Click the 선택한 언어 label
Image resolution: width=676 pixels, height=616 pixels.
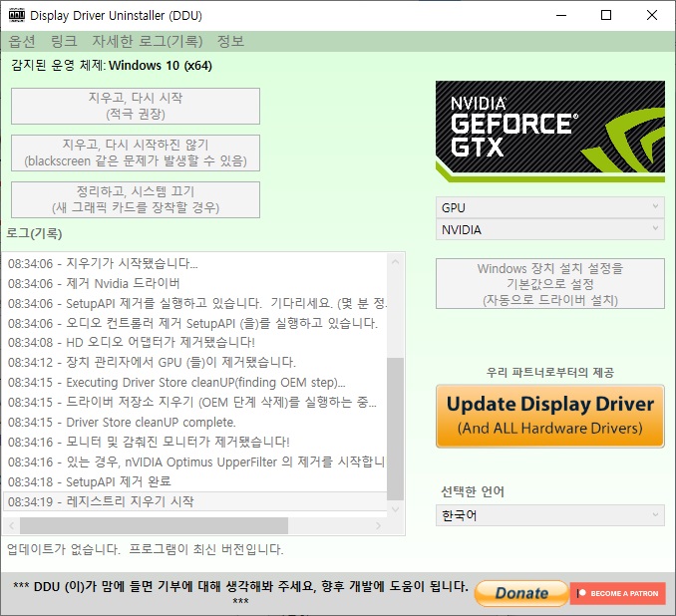tap(473, 491)
